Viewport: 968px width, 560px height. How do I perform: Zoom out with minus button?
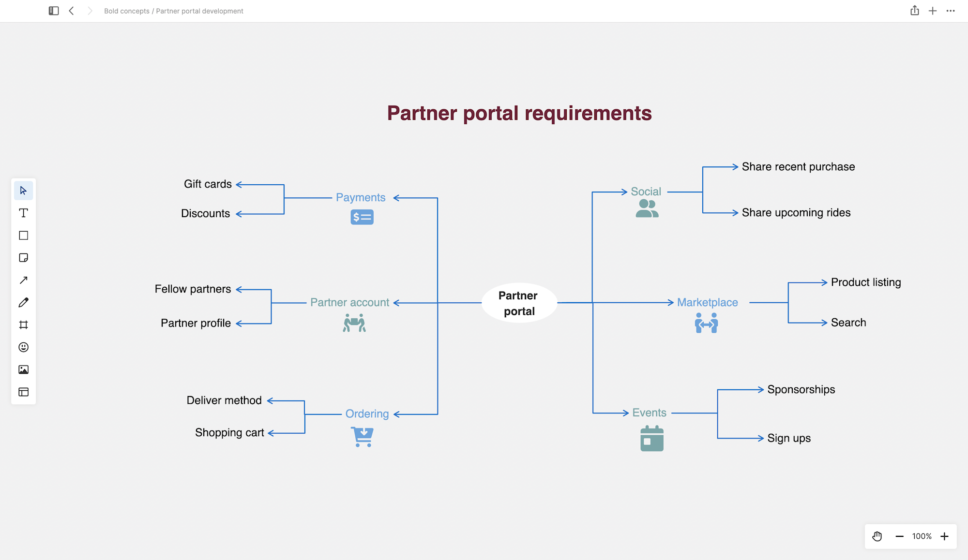pyautogui.click(x=899, y=536)
